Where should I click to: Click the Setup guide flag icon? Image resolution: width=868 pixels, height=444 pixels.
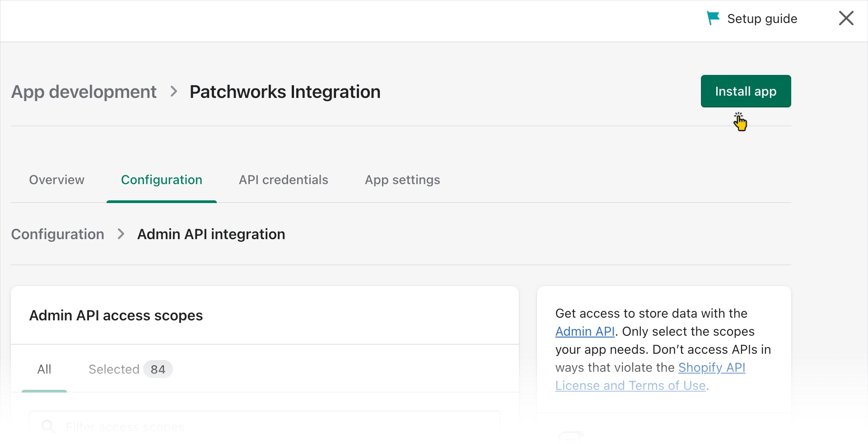pos(713,18)
